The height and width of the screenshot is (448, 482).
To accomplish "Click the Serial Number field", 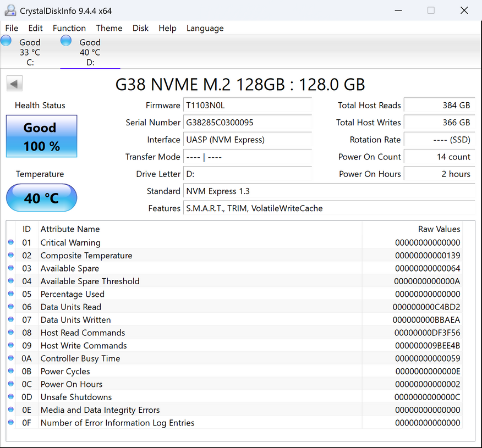I will [248, 123].
